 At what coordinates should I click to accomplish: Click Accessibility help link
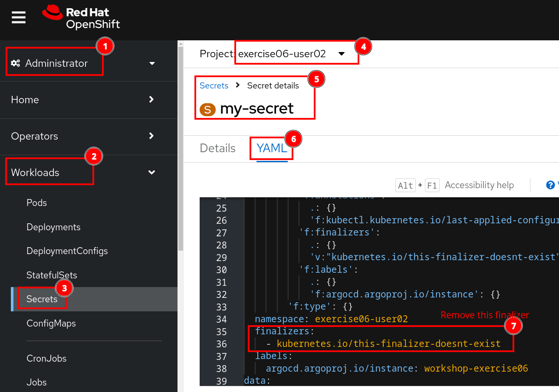click(x=479, y=185)
